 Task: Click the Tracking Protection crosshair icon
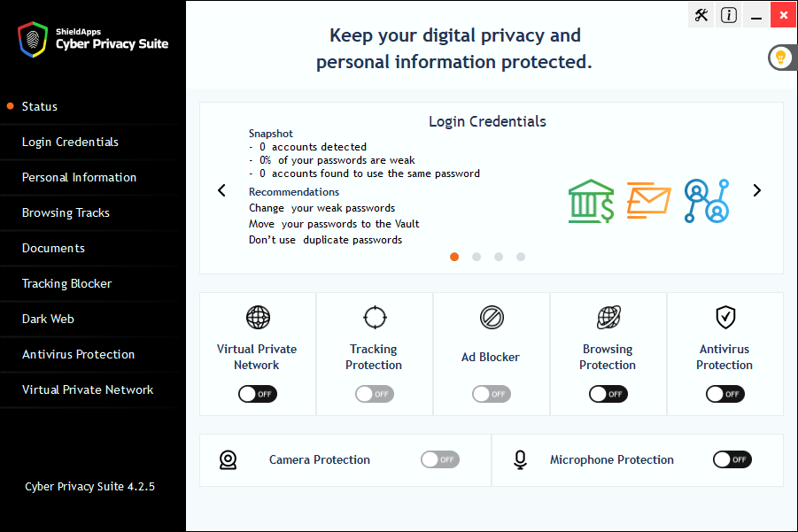375,318
